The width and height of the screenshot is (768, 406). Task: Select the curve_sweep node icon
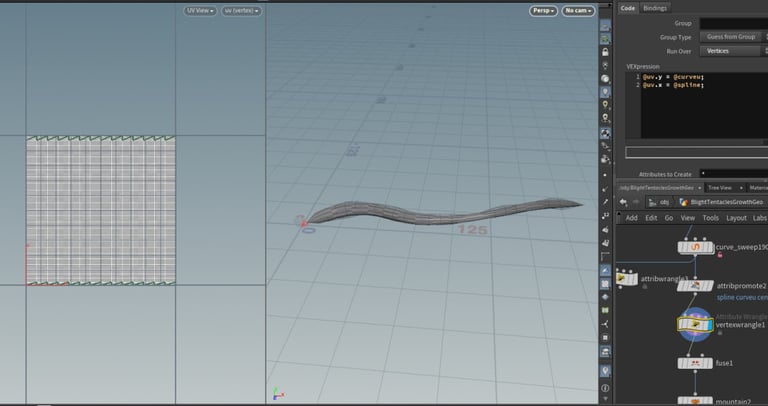pyautogui.click(x=696, y=247)
